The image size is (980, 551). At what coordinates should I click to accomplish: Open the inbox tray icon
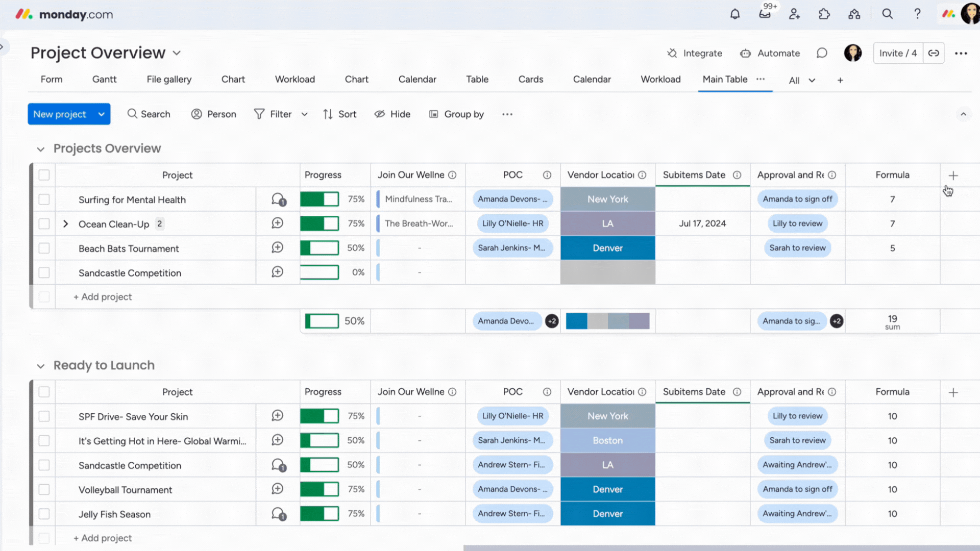(x=765, y=14)
